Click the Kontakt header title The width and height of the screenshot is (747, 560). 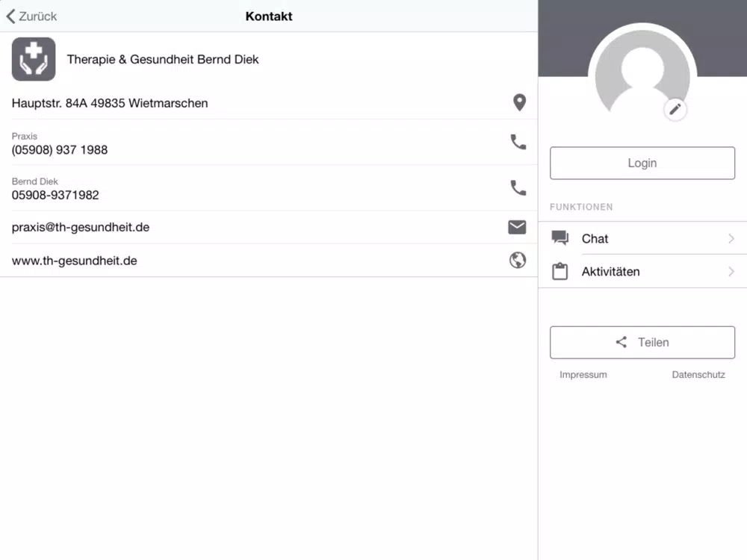point(269,16)
